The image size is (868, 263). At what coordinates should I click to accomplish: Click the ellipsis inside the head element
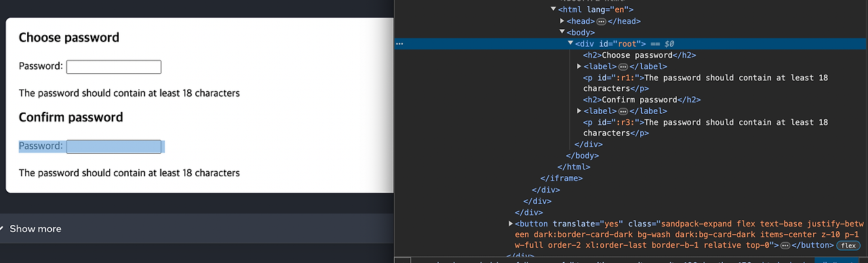[601, 21]
